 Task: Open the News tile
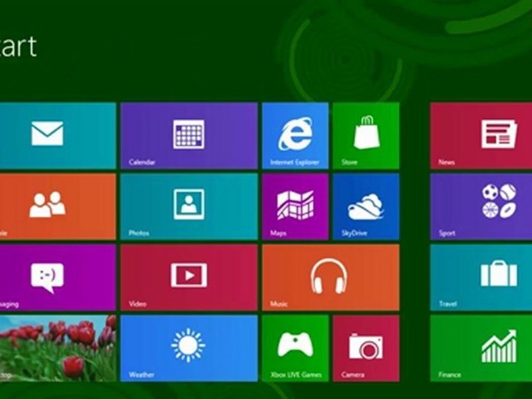[481, 136]
